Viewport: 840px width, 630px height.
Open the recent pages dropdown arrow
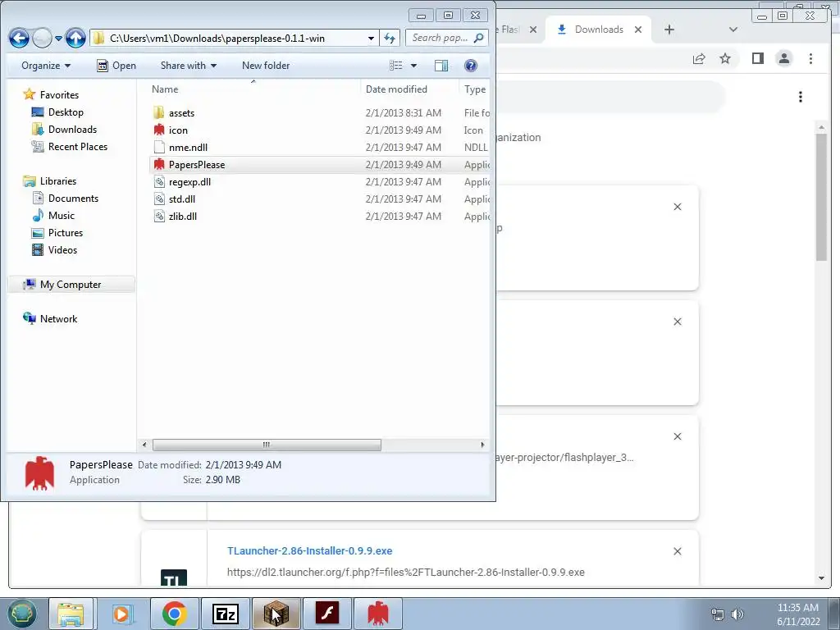(x=58, y=39)
